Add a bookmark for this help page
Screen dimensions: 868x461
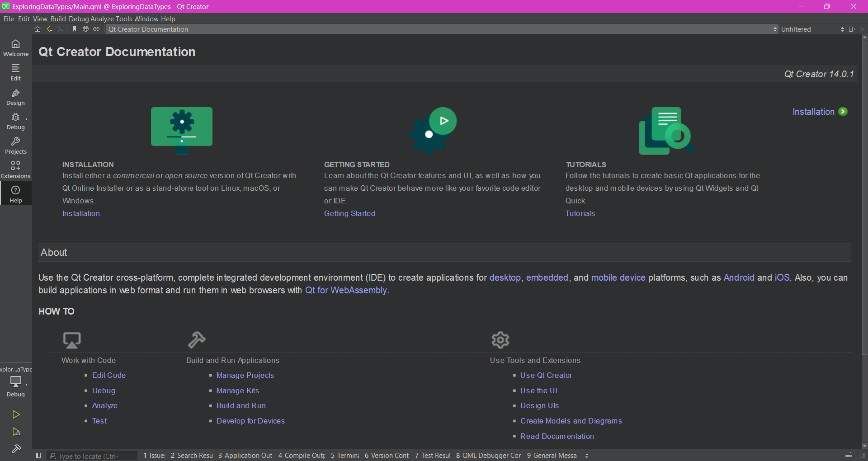(75, 29)
